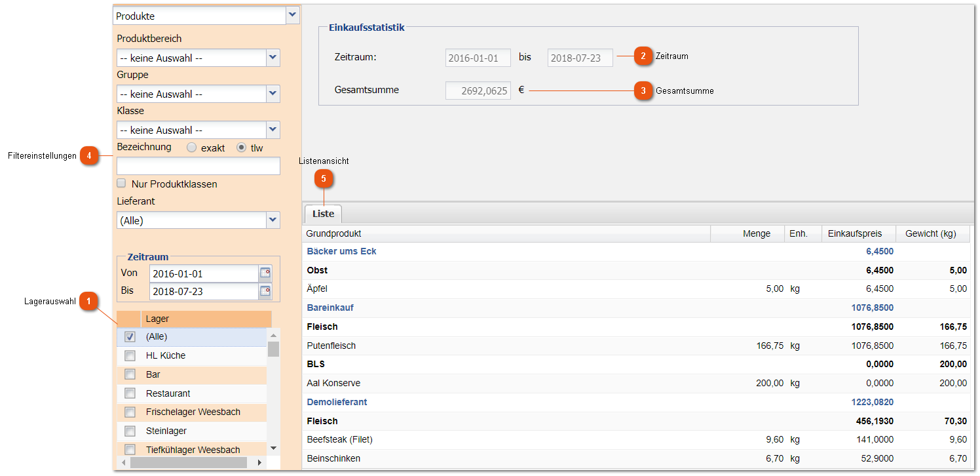Image resolution: width=980 pixels, height=476 pixels.
Task: Select the Äpfel product row
Action: click(636, 289)
